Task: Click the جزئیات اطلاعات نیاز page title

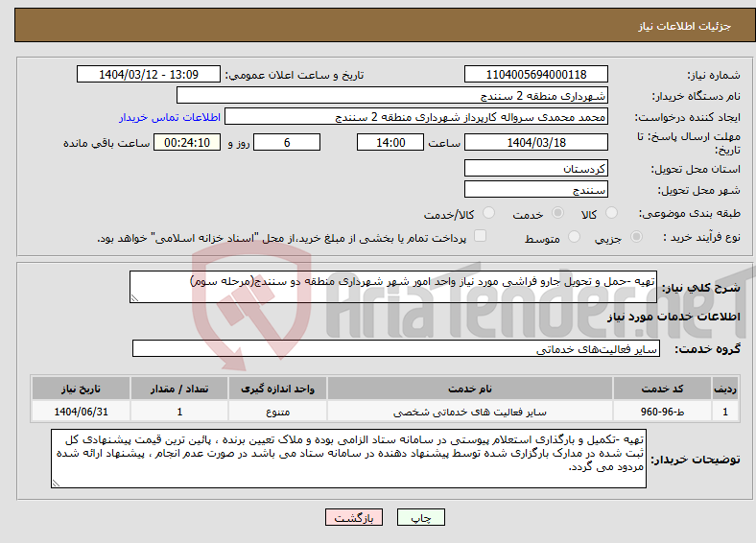Action: pos(684,26)
